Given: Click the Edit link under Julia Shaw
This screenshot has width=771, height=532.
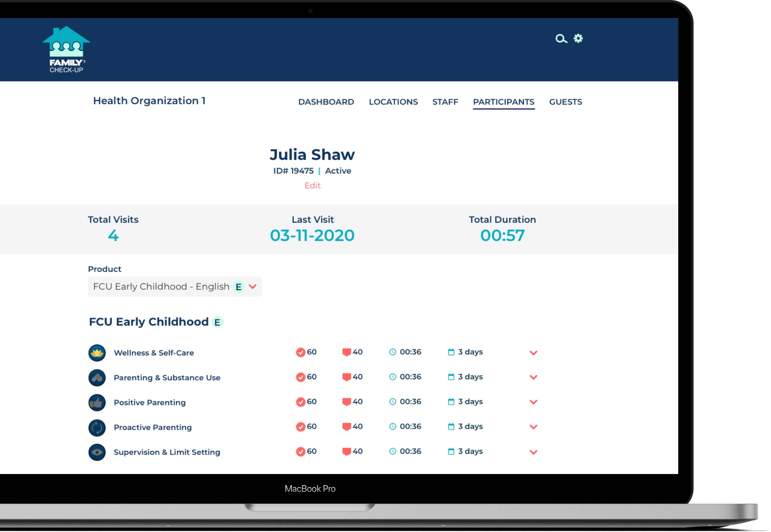Looking at the screenshot, I should point(313,186).
